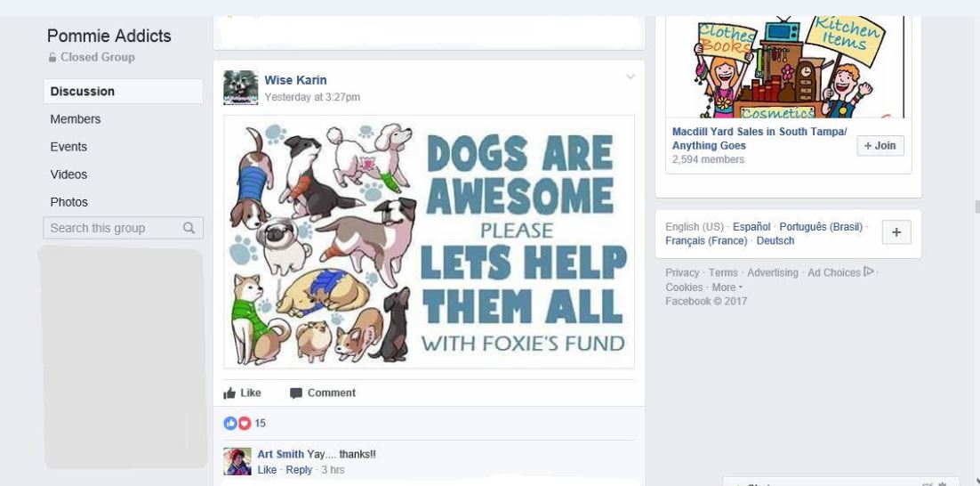Switch to the Events section
The width and height of the screenshot is (980, 486).
pyautogui.click(x=68, y=147)
